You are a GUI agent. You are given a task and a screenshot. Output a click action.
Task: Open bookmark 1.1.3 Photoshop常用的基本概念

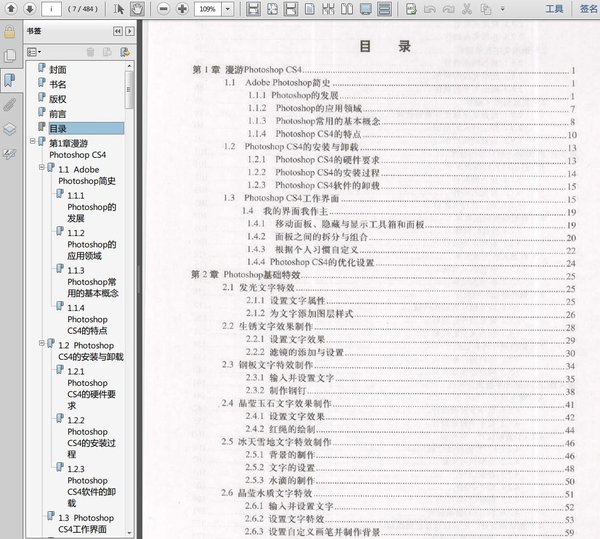93,282
